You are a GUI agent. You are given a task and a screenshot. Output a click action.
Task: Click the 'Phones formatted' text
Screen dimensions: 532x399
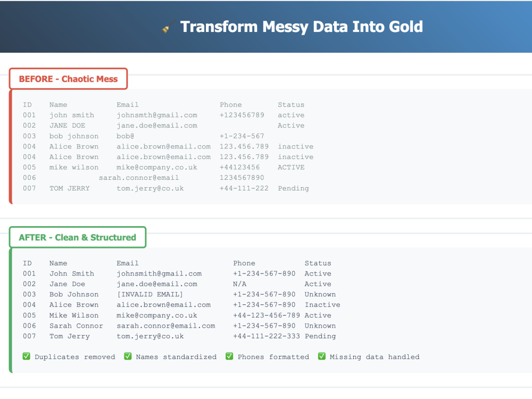click(273, 357)
